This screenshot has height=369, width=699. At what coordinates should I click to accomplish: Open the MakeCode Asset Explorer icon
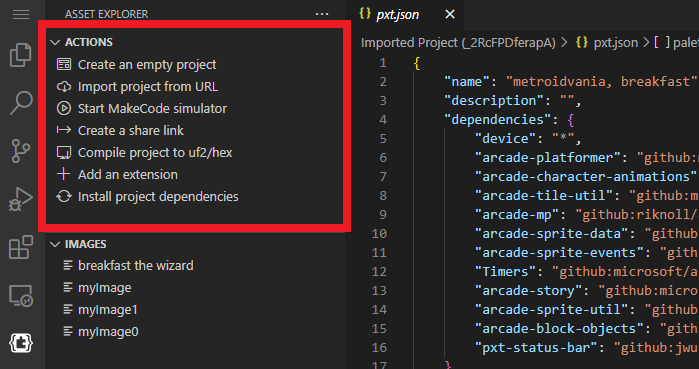[21, 343]
